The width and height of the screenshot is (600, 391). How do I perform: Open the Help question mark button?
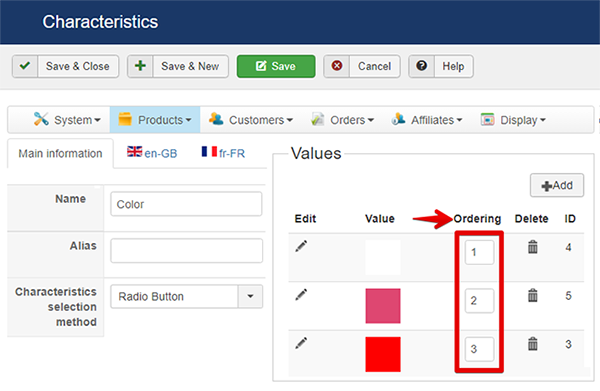coord(441,66)
